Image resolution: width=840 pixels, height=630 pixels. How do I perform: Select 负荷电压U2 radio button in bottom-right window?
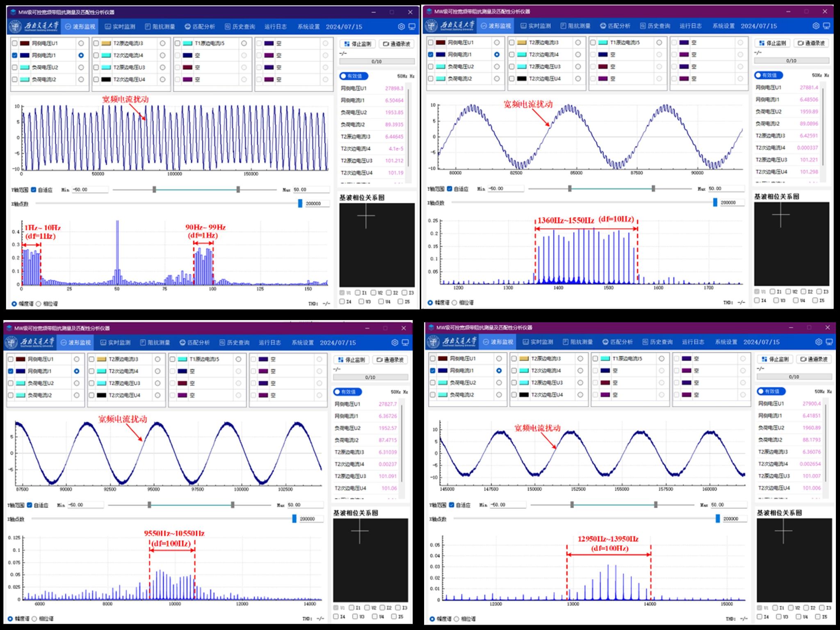point(499,382)
